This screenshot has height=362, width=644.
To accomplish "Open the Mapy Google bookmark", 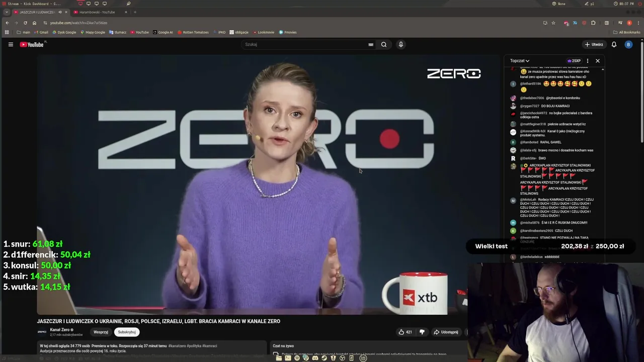I will [93, 32].
